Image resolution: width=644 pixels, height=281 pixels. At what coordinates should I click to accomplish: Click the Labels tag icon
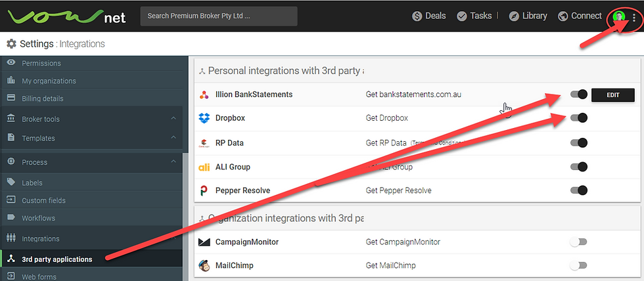coord(11,182)
